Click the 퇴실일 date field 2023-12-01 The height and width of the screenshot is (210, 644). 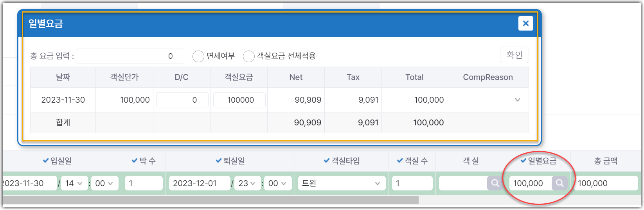[x=200, y=183]
